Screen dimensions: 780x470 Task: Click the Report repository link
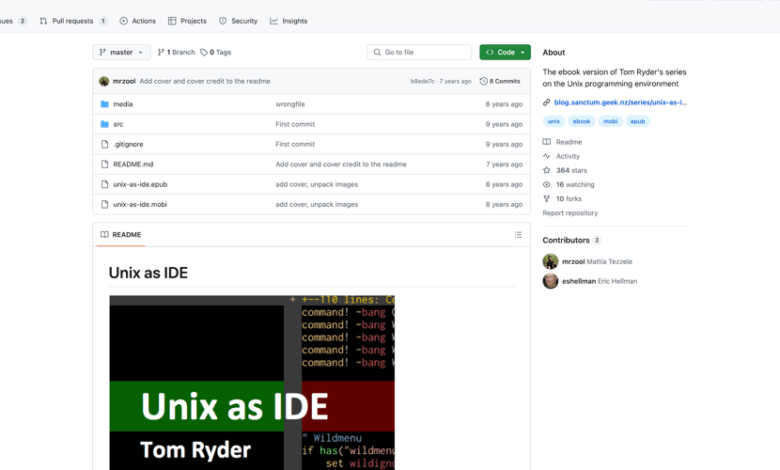point(570,213)
